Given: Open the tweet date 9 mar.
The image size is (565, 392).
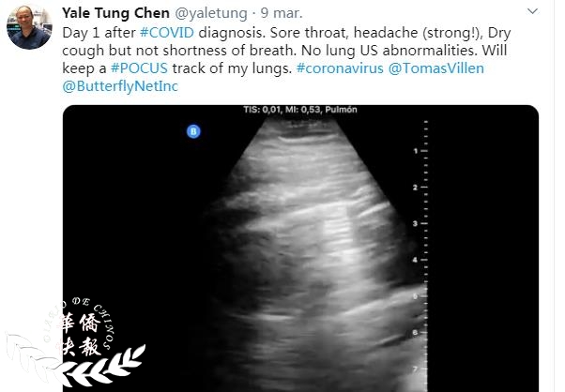Looking at the screenshot, I should pos(282,13).
